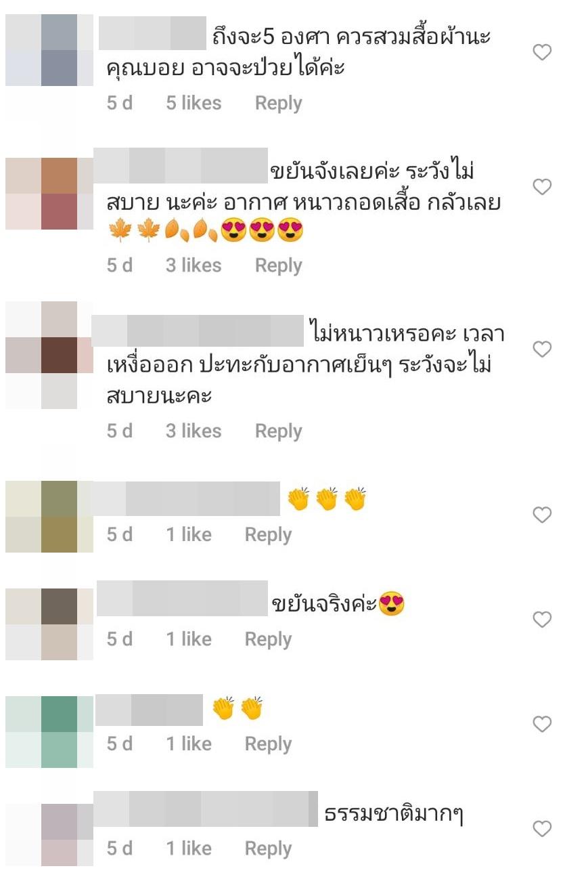Open avatar of the ไม่หนาวเหรอคะ commenter
This screenshot has width=588, height=879.
49,356
